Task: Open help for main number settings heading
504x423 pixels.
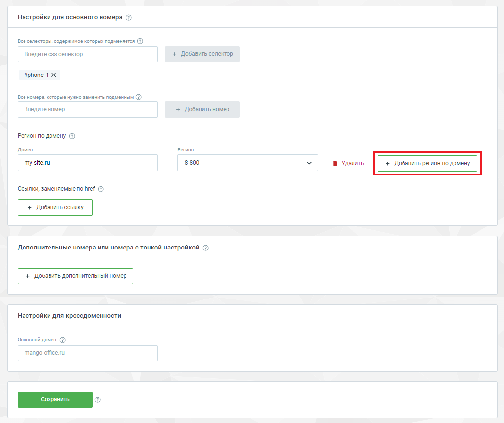Action: pyautogui.click(x=129, y=17)
